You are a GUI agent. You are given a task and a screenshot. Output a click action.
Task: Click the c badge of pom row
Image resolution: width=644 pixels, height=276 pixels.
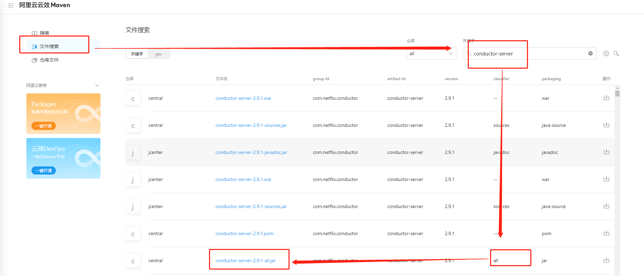133,234
